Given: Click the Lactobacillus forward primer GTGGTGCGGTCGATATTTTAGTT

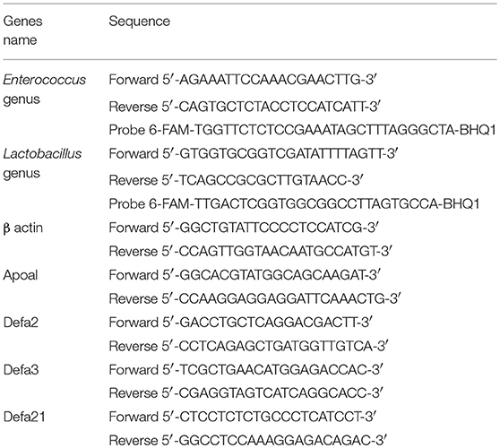Looking at the screenshot, I should pyautogui.click(x=254, y=154).
